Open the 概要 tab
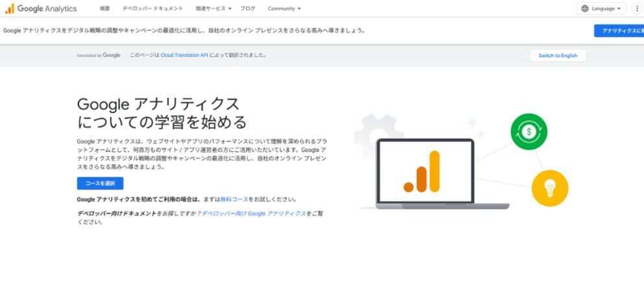This screenshot has width=644, height=303. (x=105, y=8)
